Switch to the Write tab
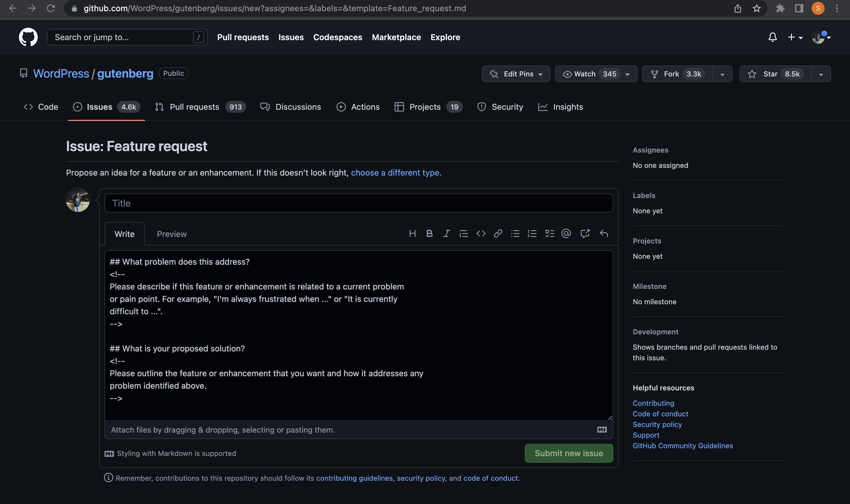The width and height of the screenshot is (850, 504). coord(124,234)
